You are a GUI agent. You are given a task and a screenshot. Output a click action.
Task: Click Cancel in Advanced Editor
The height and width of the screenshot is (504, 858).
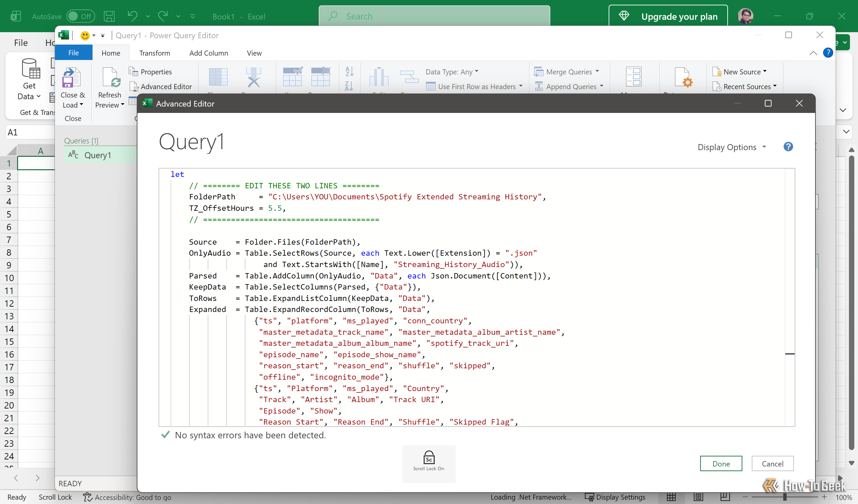click(x=772, y=463)
